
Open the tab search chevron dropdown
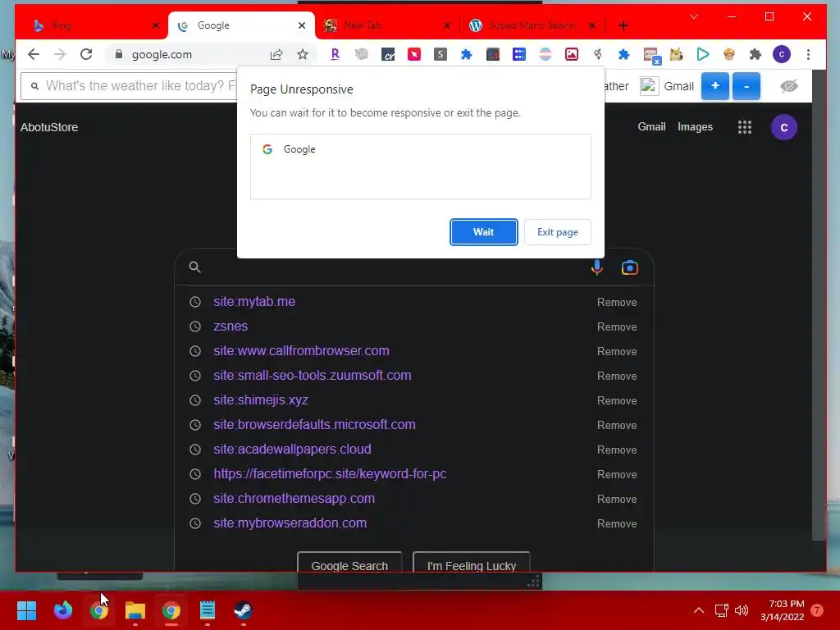pyautogui.click(x=694, y=16)
